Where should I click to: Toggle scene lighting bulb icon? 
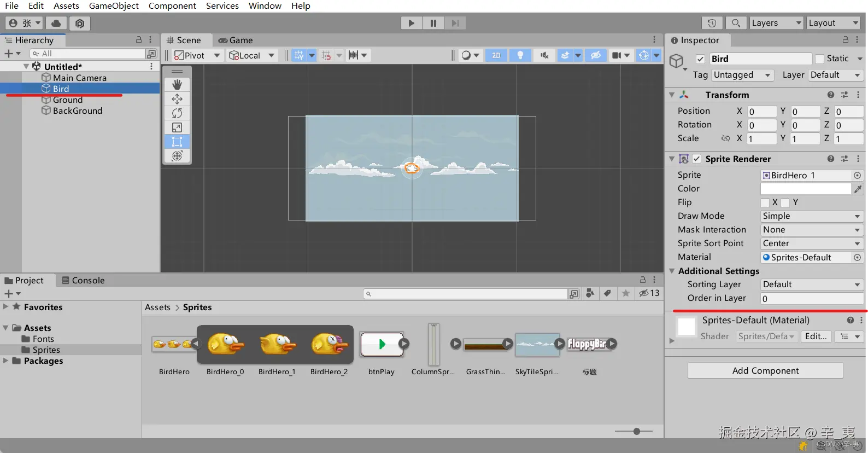coord(520,55)
